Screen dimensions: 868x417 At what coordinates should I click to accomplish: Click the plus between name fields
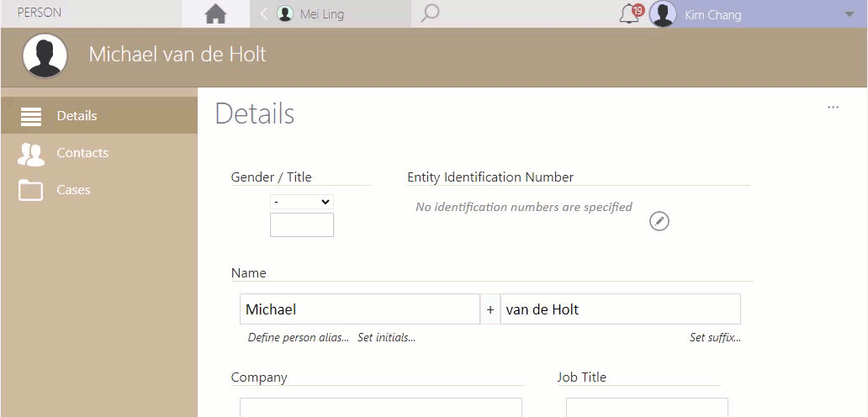[490, 309]
